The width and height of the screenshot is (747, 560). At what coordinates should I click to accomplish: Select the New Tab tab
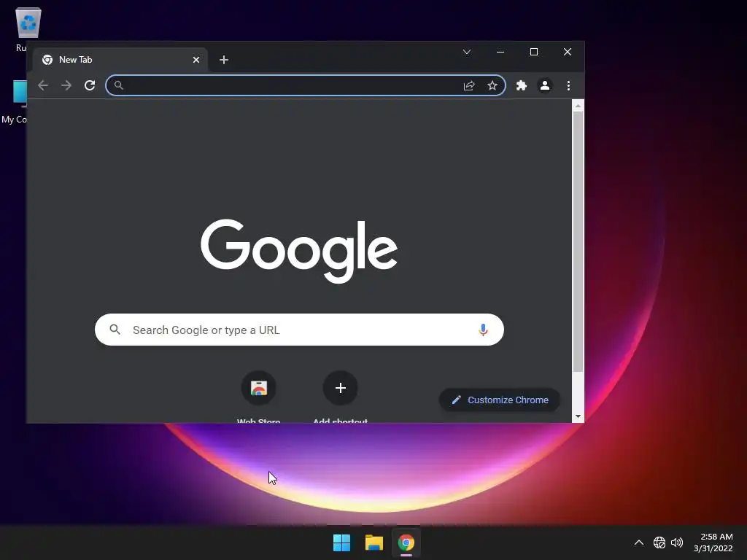click(x=120, y=60)
